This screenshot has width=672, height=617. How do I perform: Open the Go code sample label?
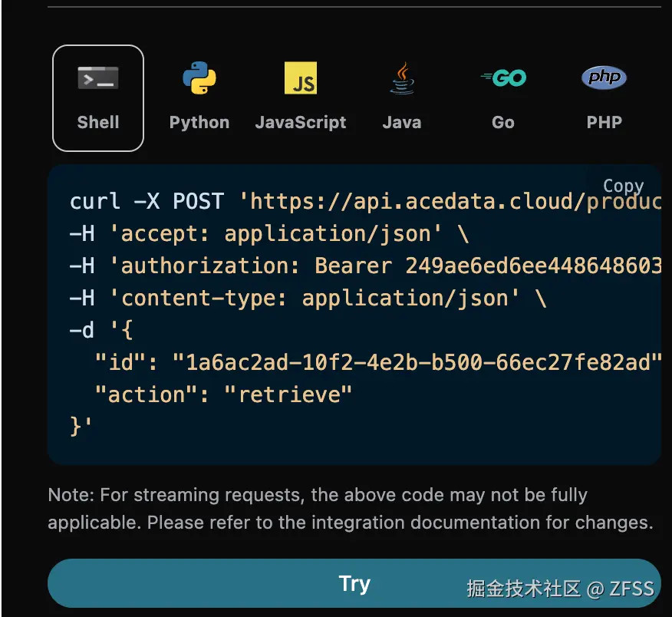pyautogui.click(x=503, y=123)
